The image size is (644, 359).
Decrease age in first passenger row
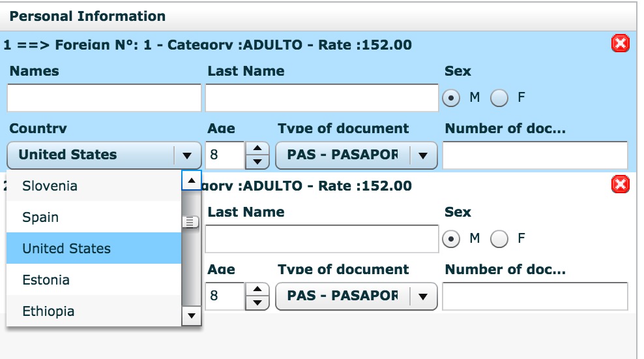[259, 161]
